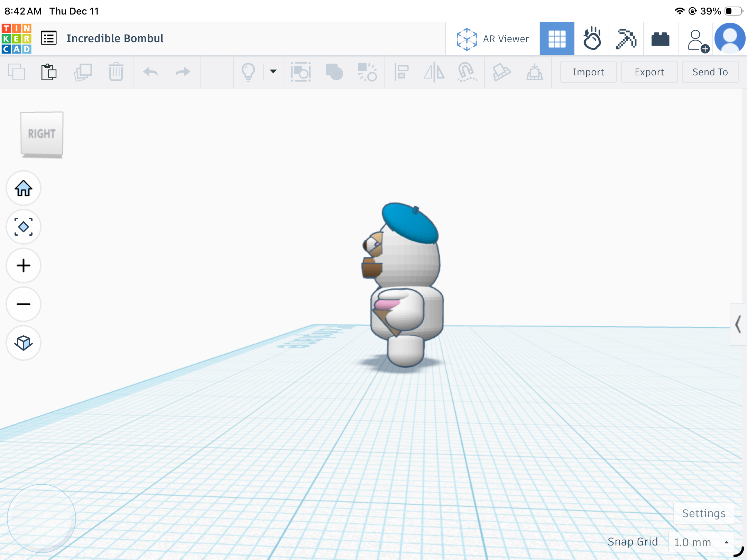Click the Cruise magnet tool icon

click(467, 72)
